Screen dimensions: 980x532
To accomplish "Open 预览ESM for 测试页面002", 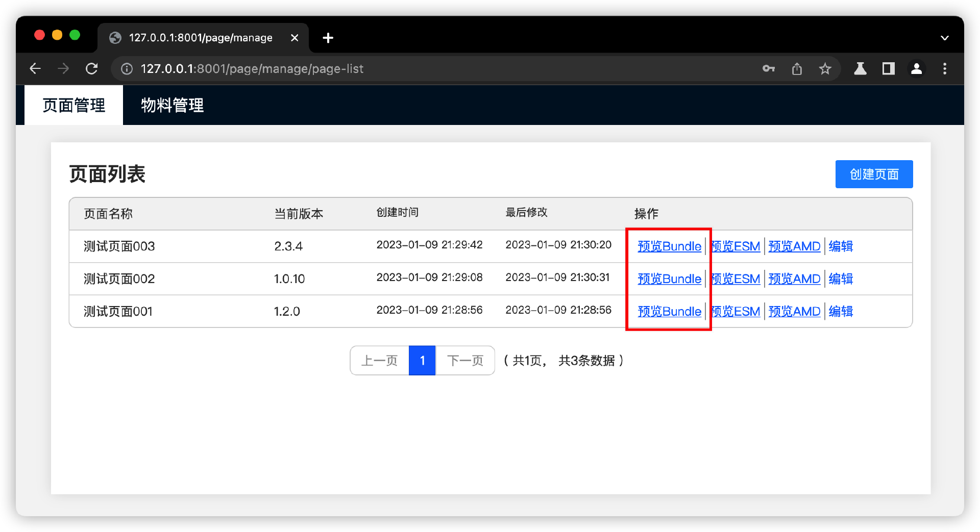I will (736, 279).
